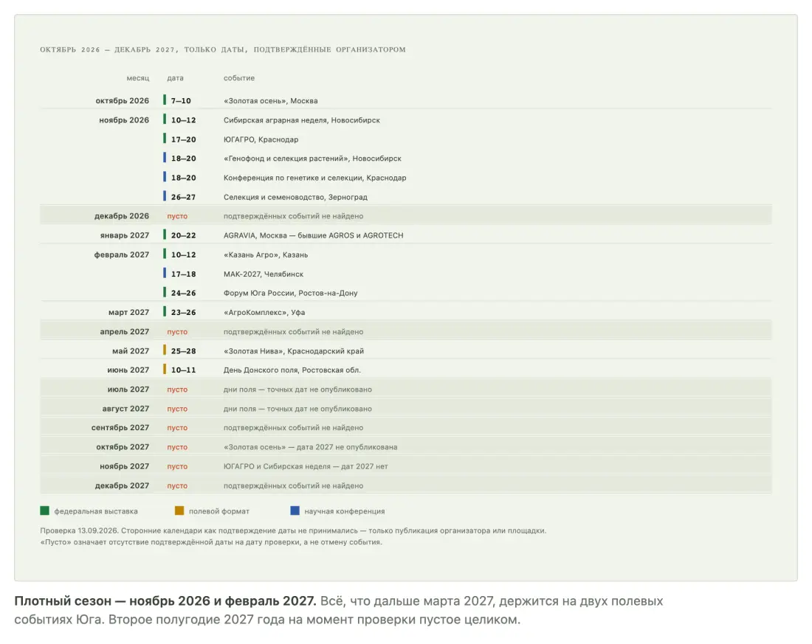Click 'Конференция по генетике и селекции, Краснодар'
The height and width of the screenshot is (644, 812).
point(315,178)
